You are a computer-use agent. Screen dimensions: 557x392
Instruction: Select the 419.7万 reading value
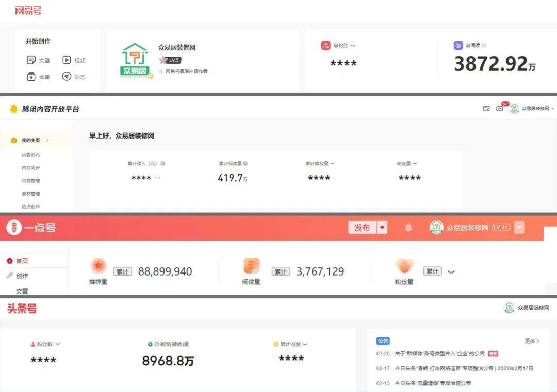[x=232, y=178]
